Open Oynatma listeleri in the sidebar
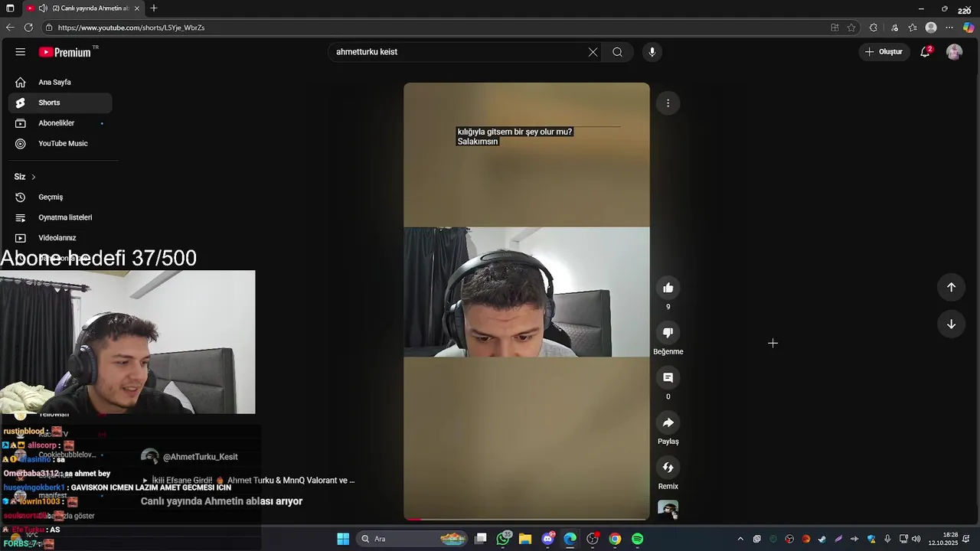980x551 pixels. pyautogui.click(x=60, y=217)
